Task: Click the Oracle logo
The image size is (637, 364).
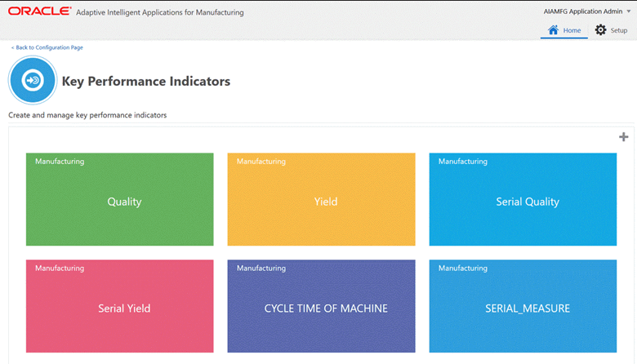Action: point(39,11)
